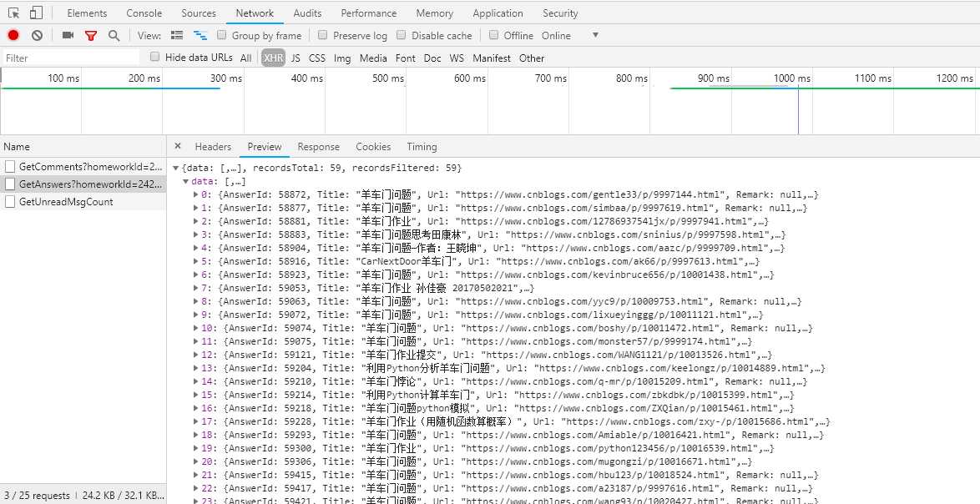Clear the network log
Screen dimensions: 980x504
[37, 36]
